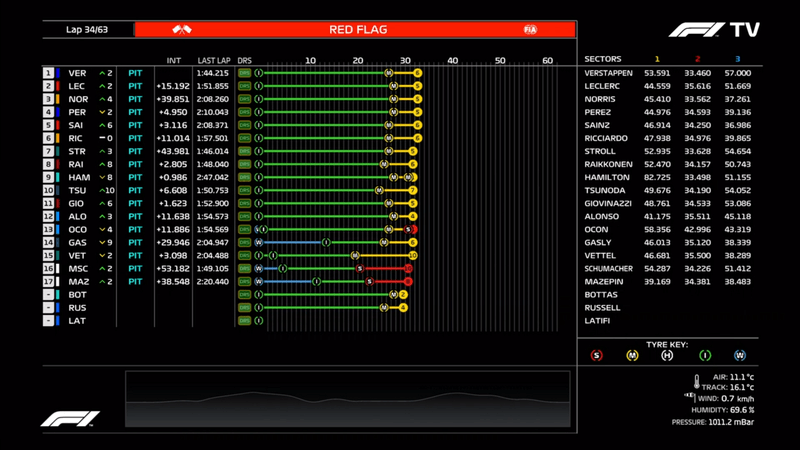
Task: Click the SECTORS header label
Action: click(x=603, y=59)
